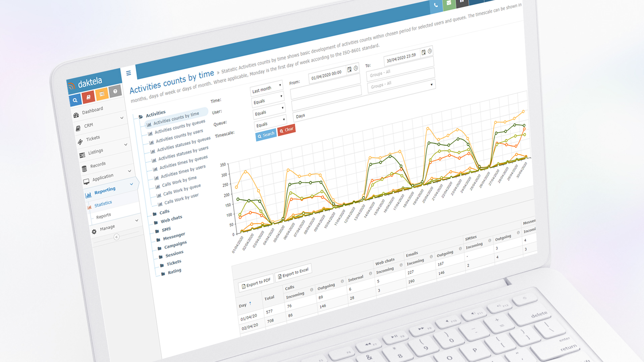Open the Last month time dropdown
644x362 pixels.
tap(267, 89)
